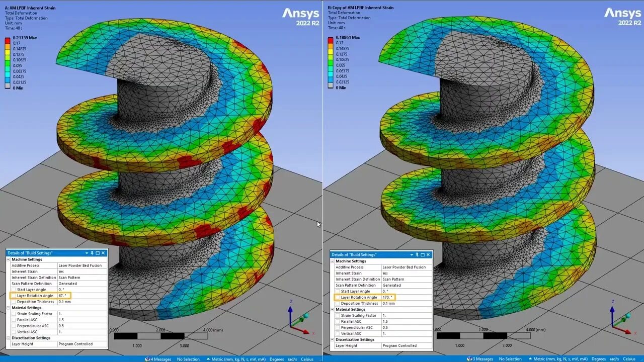Check the Deposition Thickness box in the left window
The height and width of the screenshot is (362, 644).
click(x=14, y=302)
